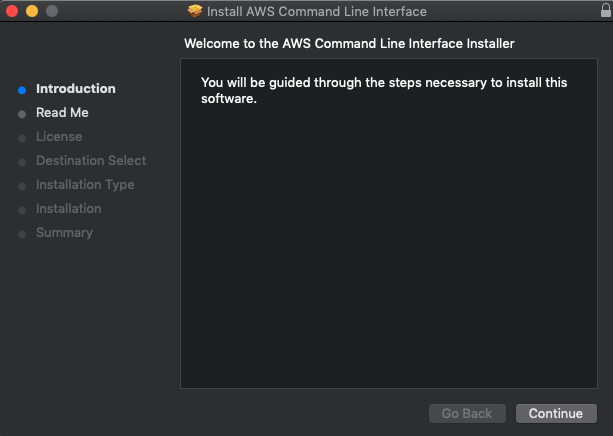Go to the Summary step label
This screenshot has width=613, height=436.
click(x=65, y=233)
